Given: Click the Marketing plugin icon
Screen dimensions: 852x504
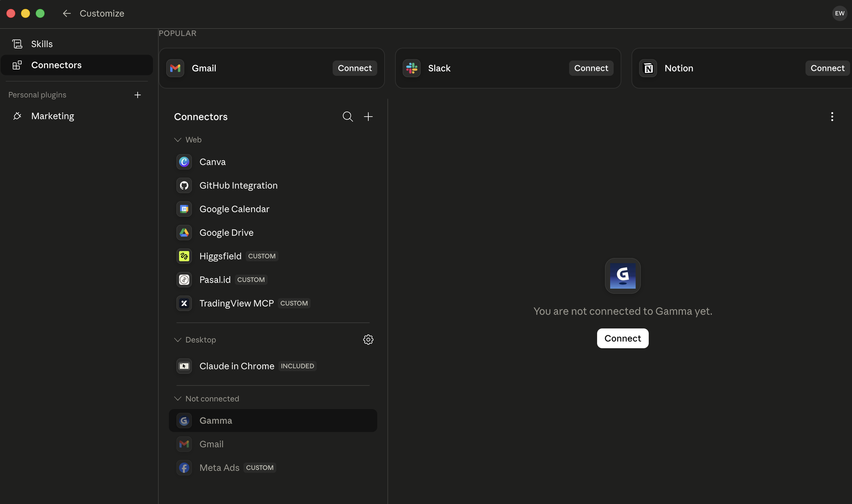Looking at the screenshot, I should click(x=17, y=116).
